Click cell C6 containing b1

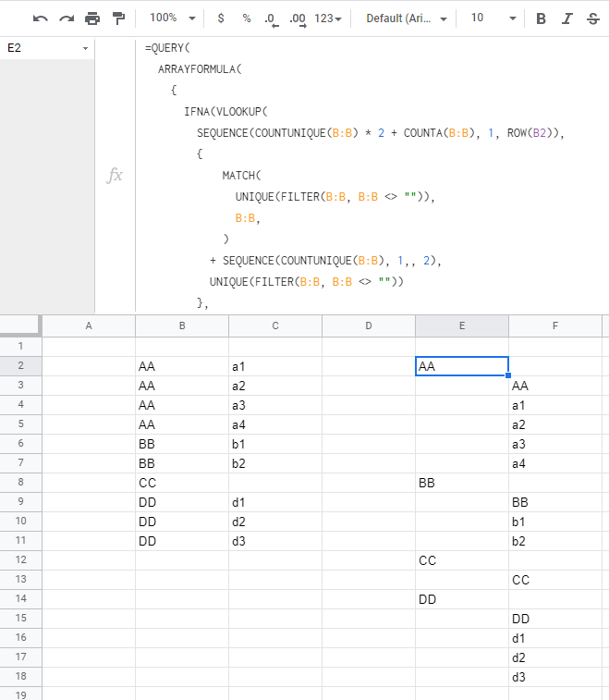[x=275, y=444]
